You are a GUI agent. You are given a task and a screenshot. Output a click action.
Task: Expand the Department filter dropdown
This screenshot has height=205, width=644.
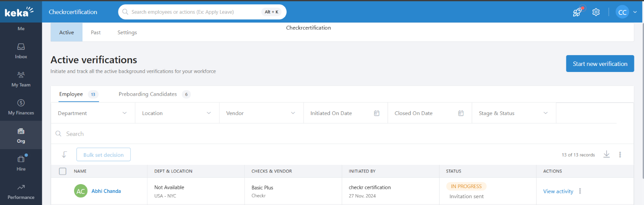(93, 113)
